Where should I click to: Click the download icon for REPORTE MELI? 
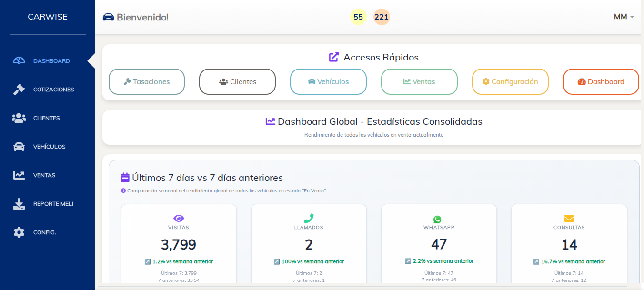click(x=19, y=203)
